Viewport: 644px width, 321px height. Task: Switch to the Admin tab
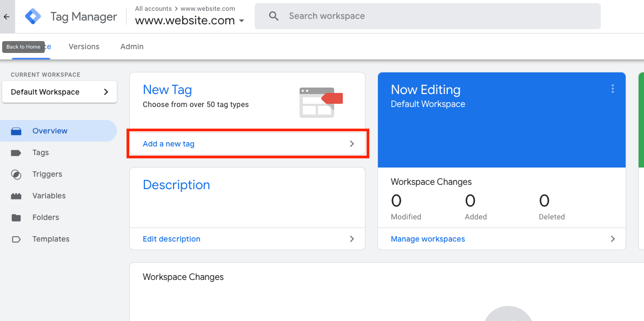(x=132, y=47)
